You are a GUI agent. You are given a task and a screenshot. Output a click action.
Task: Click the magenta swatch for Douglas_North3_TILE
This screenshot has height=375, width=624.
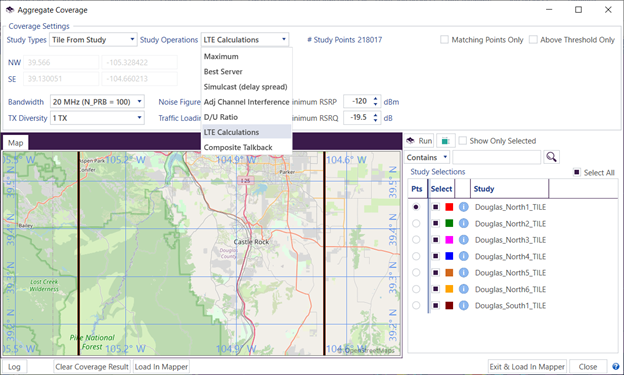click(449, 240)
